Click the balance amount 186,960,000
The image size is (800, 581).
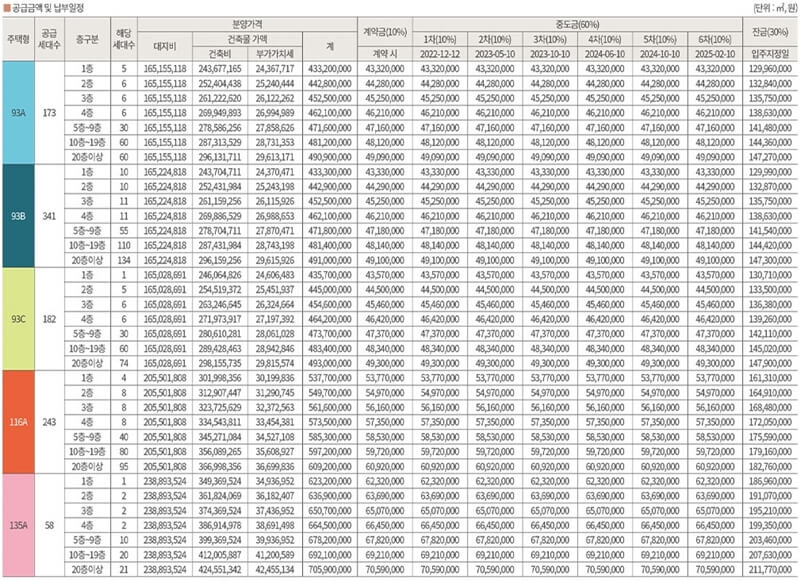click(770, 482)
